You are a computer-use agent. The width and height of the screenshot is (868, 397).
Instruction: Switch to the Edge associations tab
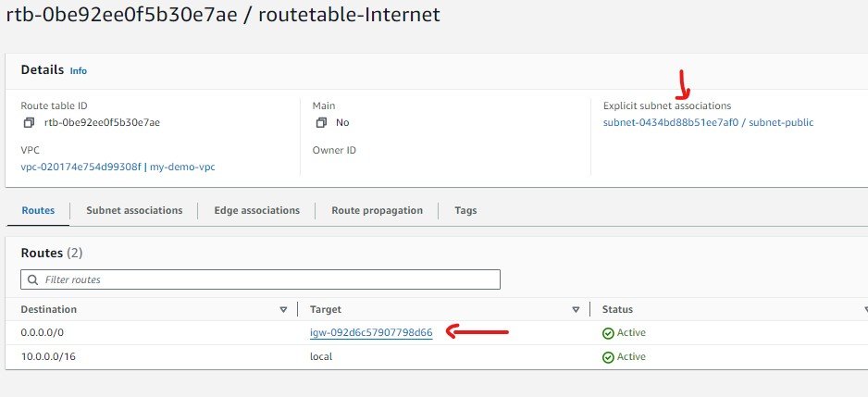pos(256,211)
